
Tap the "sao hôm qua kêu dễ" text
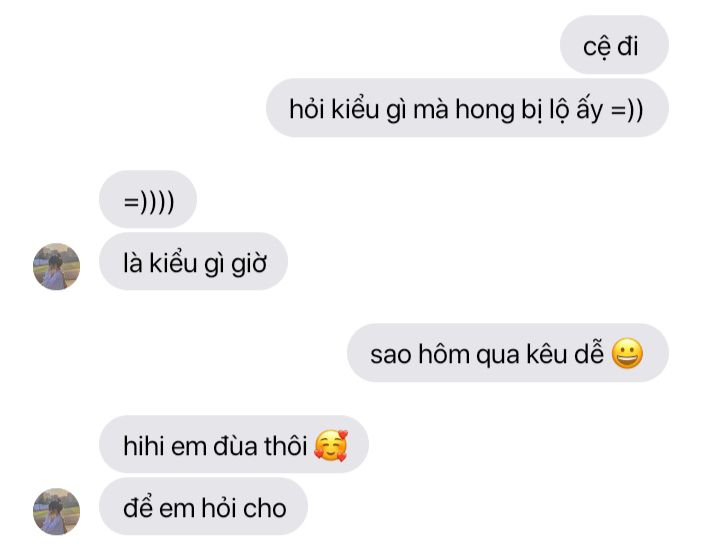[487, 354]
